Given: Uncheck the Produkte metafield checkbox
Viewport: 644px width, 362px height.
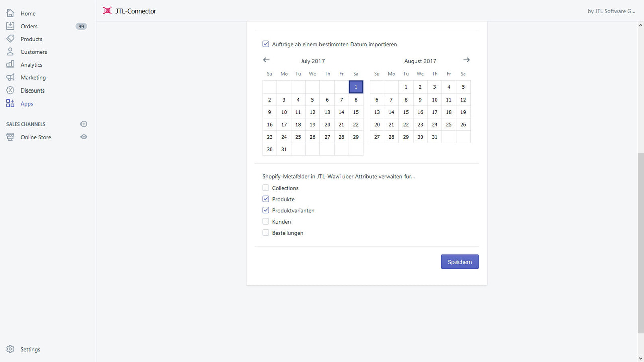Looking at the screenshot, I should (266, 199).
